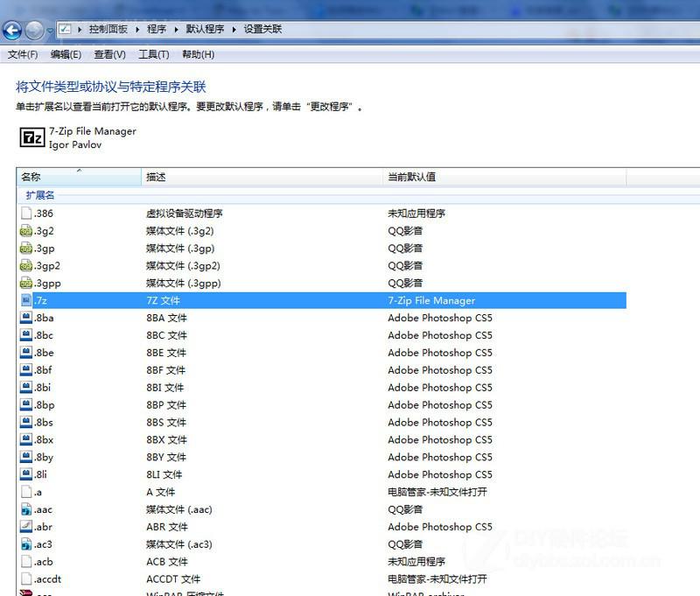The height and width of the screenshot is (596, 700).
Task: Click the blank file icon beside .386
Action: coord(26,214)
